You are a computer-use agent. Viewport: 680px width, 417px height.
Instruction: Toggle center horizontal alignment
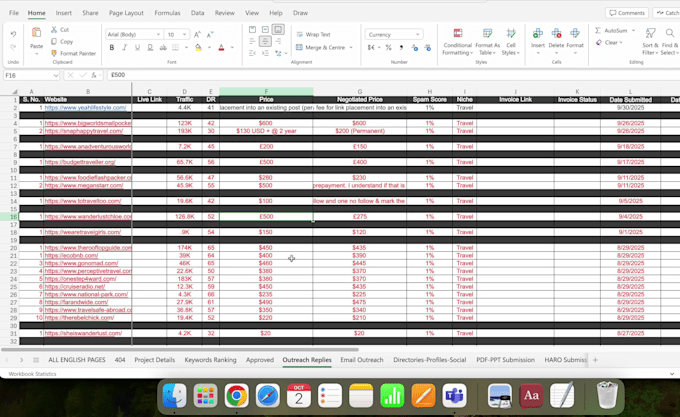click(265, 41)
